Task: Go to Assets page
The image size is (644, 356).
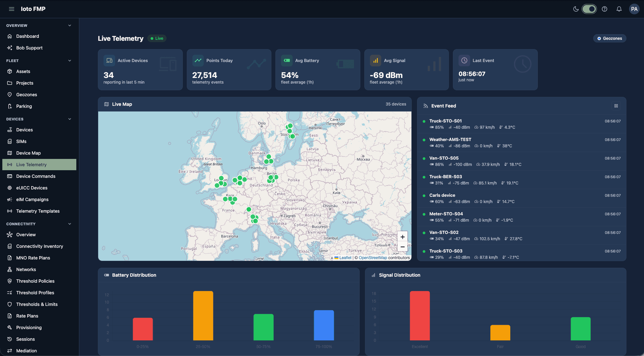Action: [39, 71]
